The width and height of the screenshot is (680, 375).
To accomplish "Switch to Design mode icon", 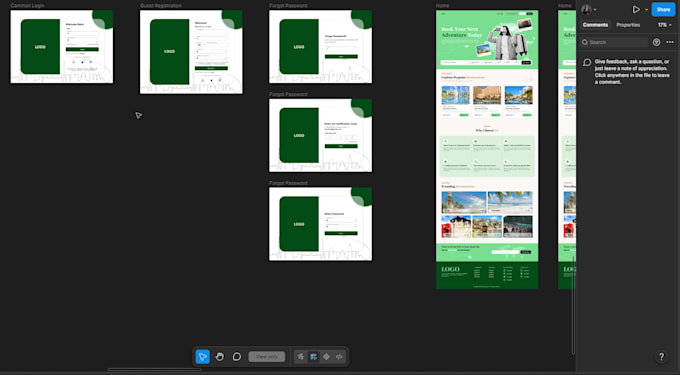I will (x=314, y=356).
